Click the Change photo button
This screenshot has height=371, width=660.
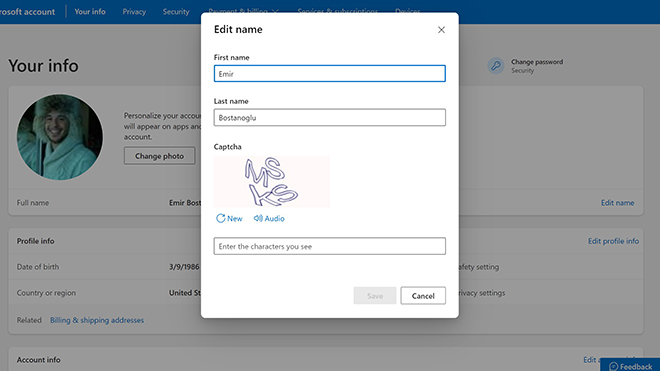(160, 156)
